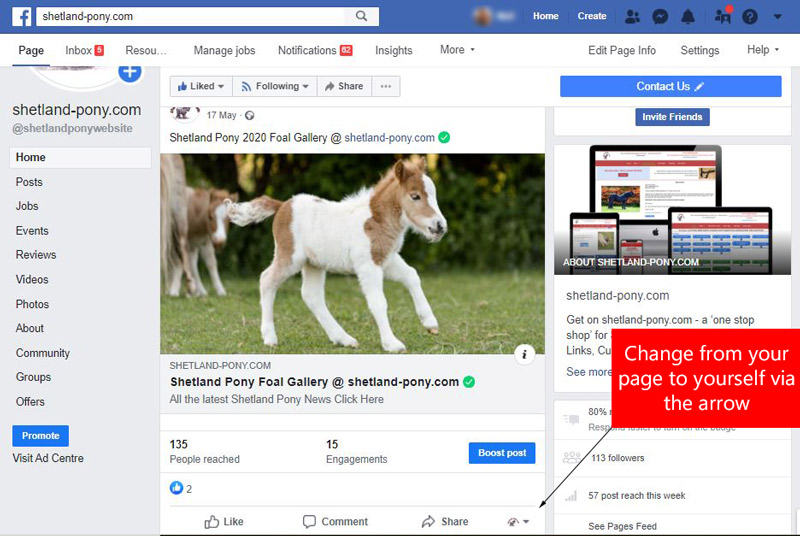Click the three-dots more options button
The image size is (800, 536).
386,86
